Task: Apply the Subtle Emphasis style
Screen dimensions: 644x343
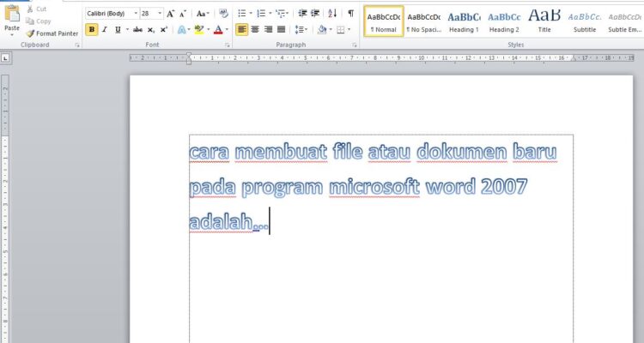Action: 624,21
